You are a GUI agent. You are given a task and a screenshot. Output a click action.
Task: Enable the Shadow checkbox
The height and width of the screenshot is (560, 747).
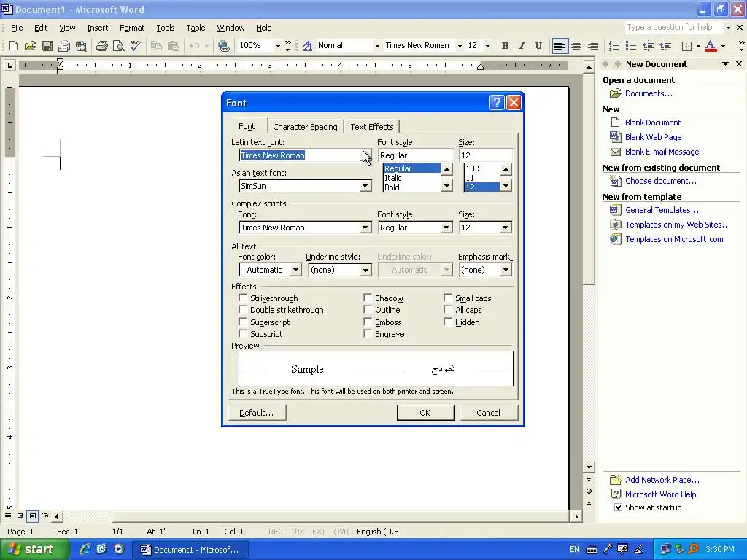coord(368,298)
